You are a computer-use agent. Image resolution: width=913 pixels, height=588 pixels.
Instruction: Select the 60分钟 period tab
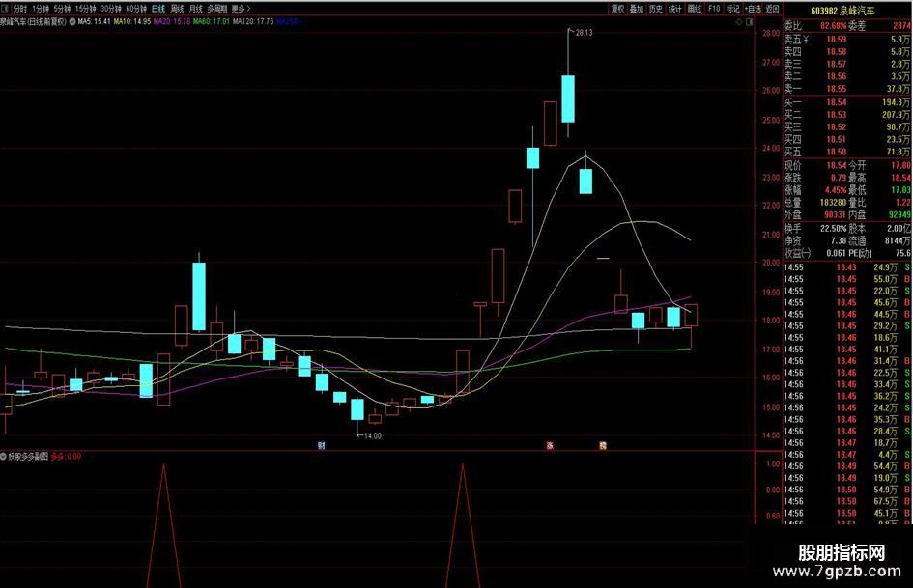pyautogui.click(x=136, y=9)
